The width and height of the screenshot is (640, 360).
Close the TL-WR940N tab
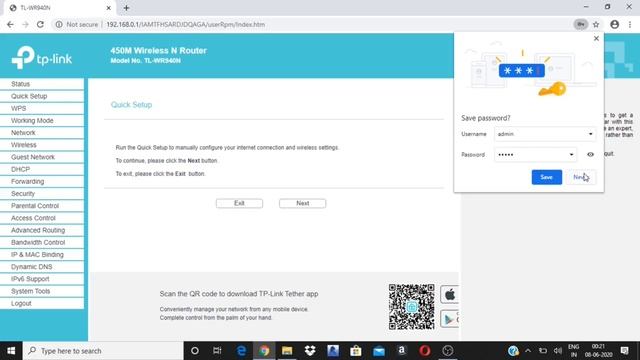click(x=109, y=8)
